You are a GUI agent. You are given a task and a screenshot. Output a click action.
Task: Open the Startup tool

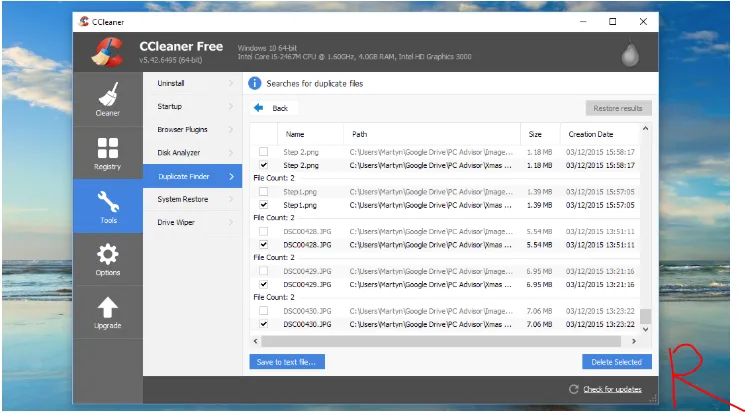point(192,106)
